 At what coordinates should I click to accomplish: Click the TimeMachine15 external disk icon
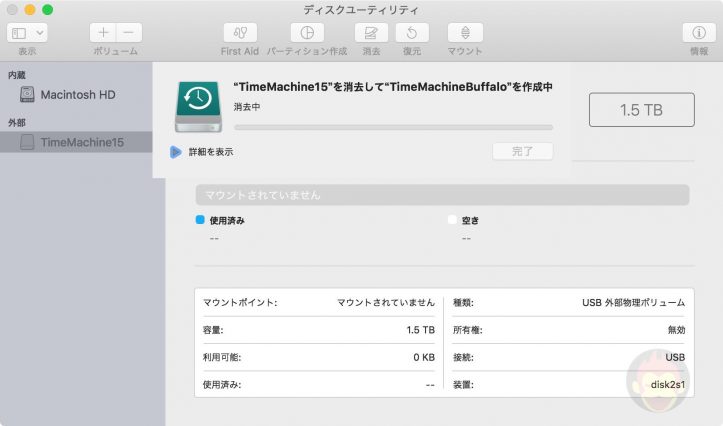(x=27, y=142)
